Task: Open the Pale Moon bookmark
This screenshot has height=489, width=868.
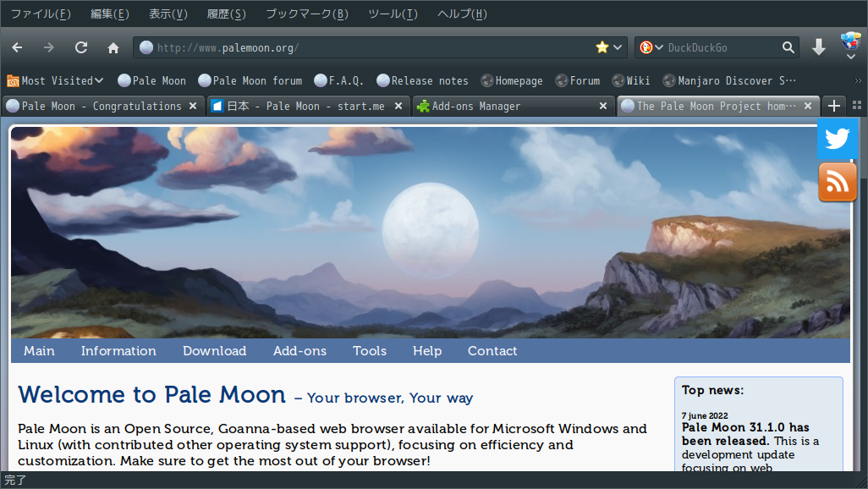Action: (x=151, y=81)
